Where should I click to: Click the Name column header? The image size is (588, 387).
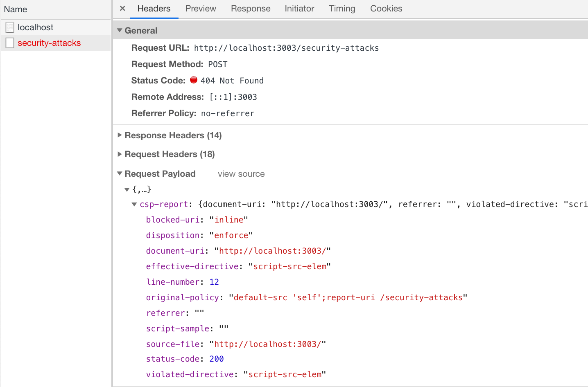pyautogui.click(x=15, y=9)
